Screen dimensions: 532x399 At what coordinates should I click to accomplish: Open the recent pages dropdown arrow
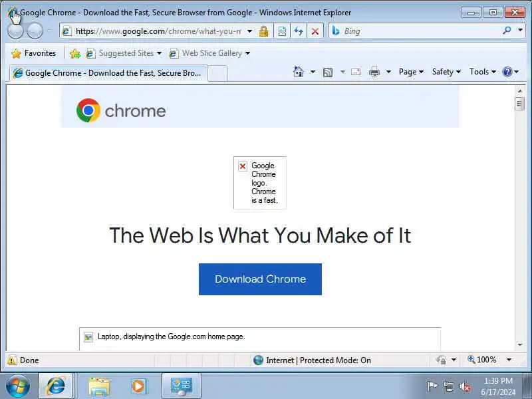pos(49,31)
